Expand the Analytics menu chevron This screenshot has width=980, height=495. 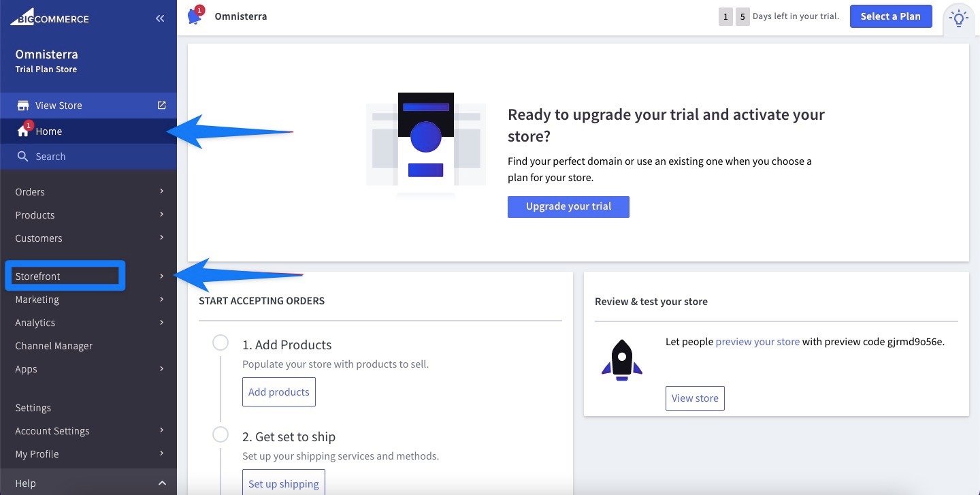161,322
